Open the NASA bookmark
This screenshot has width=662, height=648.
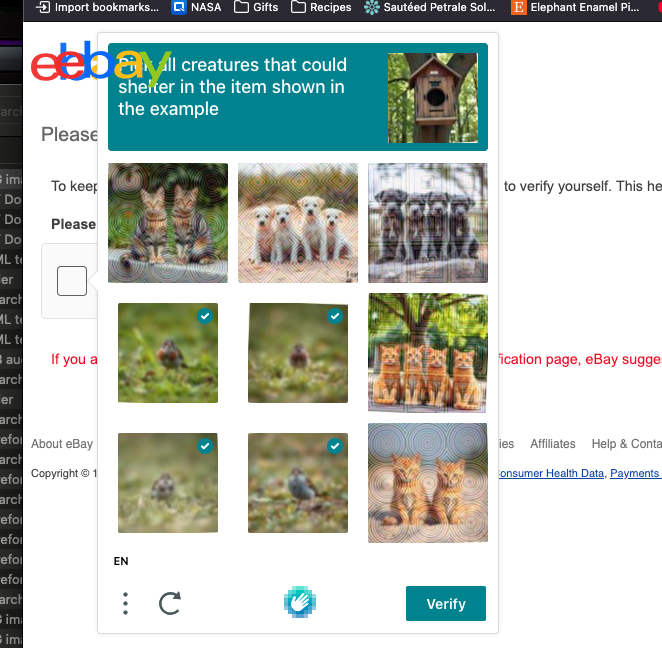coord(197,7)
